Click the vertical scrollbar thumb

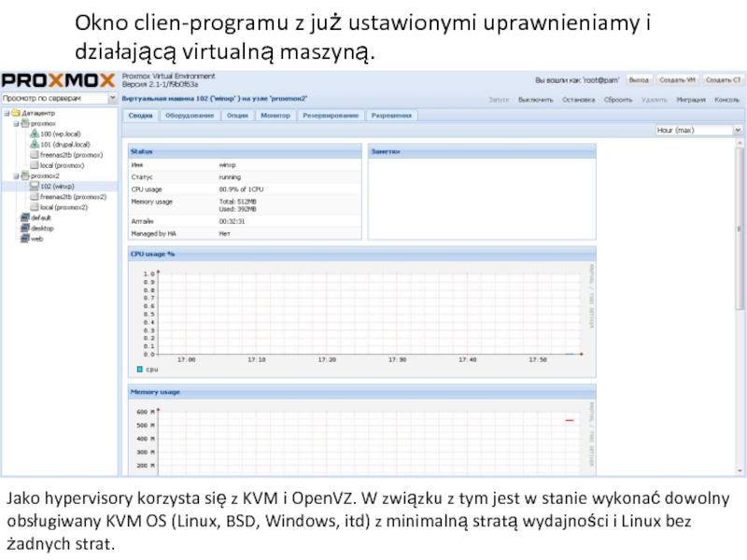[740, 229]
